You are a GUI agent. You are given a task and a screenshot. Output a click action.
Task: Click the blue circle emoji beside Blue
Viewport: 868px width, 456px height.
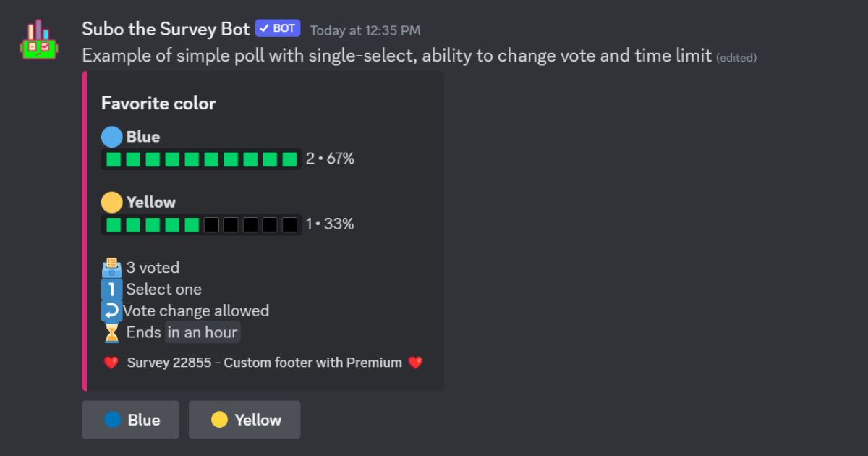(112, 137)
